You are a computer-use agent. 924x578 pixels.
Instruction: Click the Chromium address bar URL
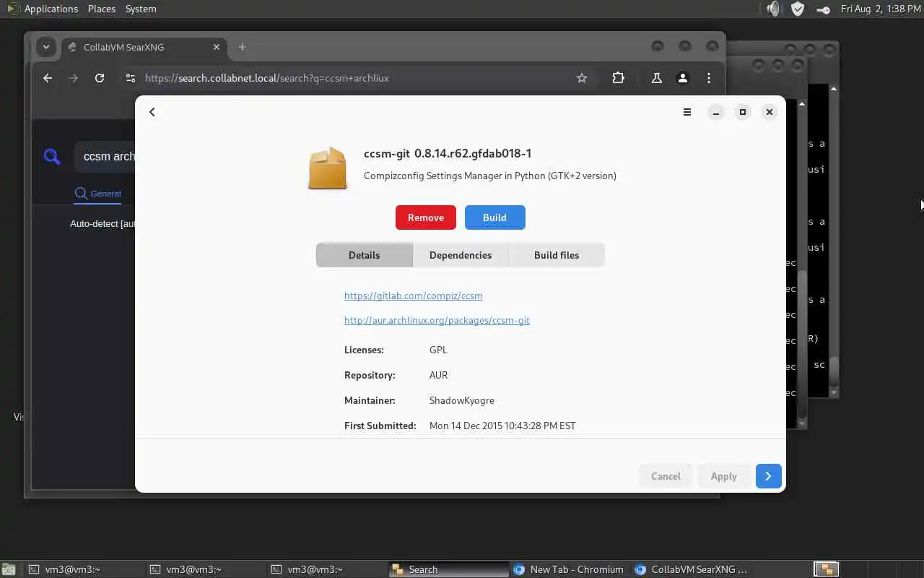pyautogui.click(x=267, y=78)
